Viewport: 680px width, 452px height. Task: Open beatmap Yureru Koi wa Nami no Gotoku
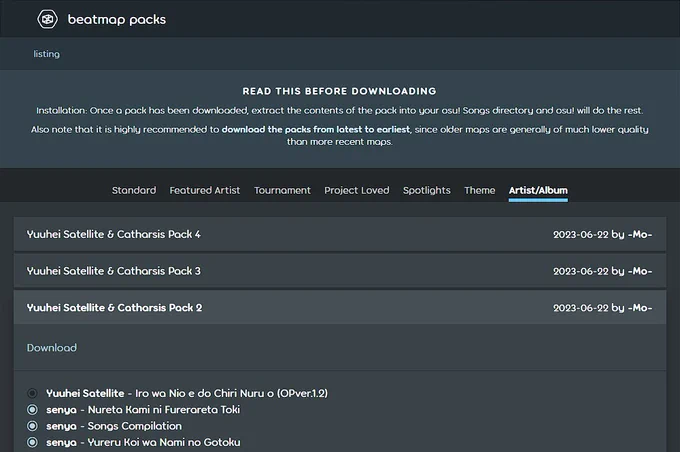point(143,442)
